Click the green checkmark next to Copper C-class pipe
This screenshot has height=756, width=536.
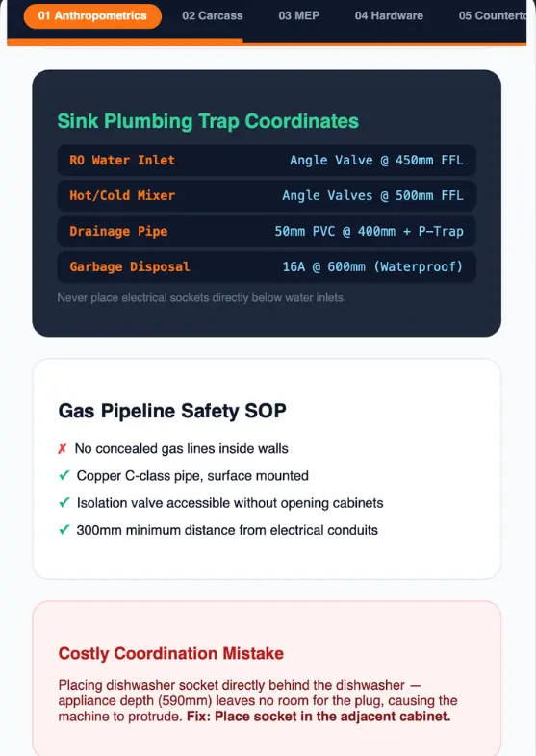[x=64, y=476]
